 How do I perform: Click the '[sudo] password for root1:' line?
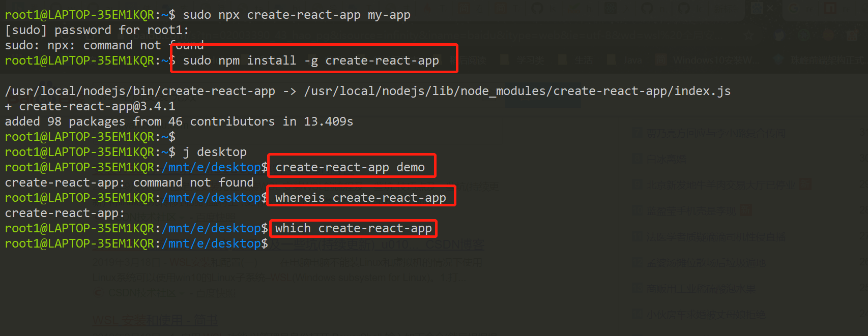pyautogui.click(x=97, y=30)
